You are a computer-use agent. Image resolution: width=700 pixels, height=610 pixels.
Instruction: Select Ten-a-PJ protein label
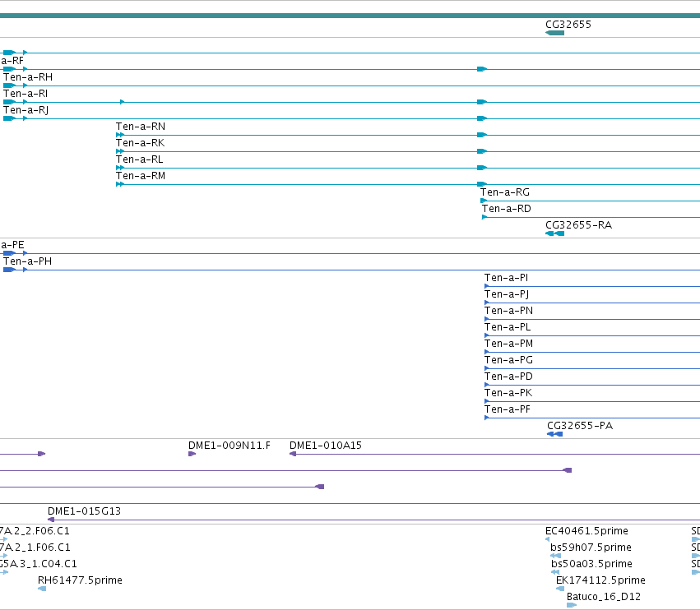pyautogui.click(x=507, y=294)
